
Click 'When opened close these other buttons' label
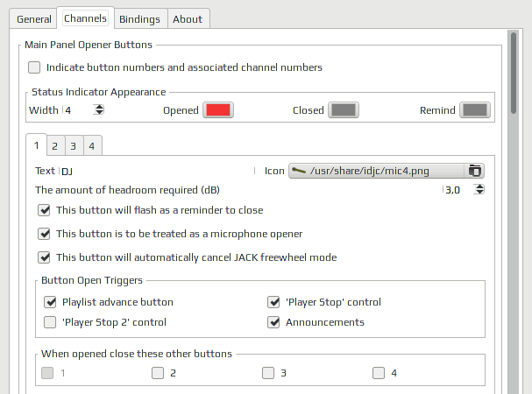coord(137,354)
